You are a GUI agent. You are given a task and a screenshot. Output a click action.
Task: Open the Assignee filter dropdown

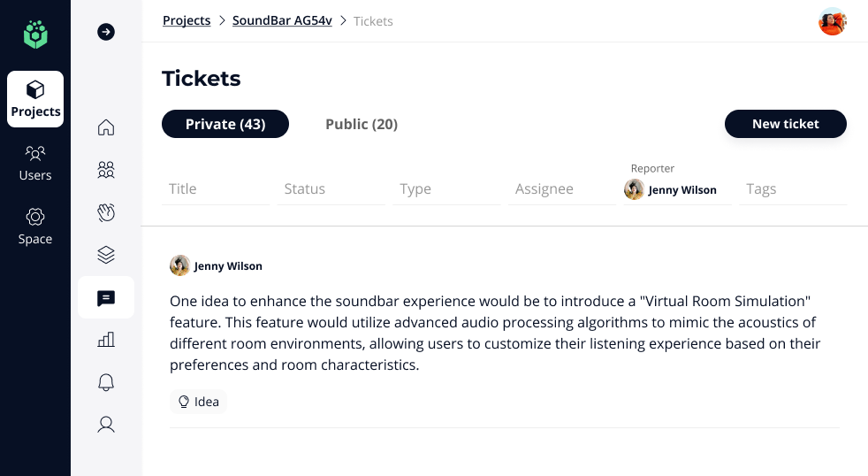click(562, 189)
